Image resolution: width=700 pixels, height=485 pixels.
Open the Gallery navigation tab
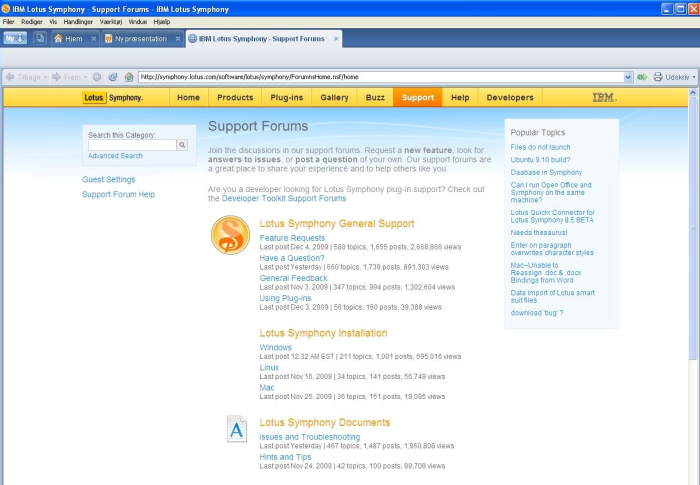(x=334, y=97)
